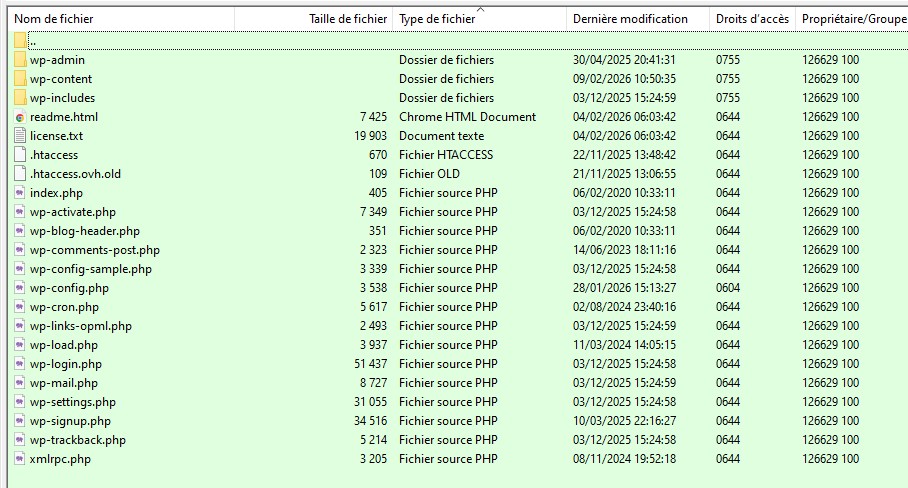Select the wp-login.php file name
This screenshot has height=488, width=908.
[x=66, y=364]
